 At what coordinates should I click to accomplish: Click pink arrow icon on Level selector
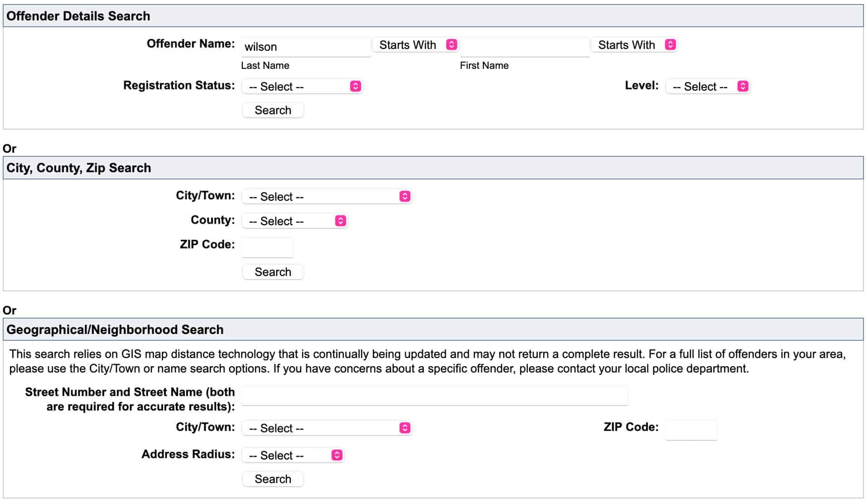pos(743,87)
